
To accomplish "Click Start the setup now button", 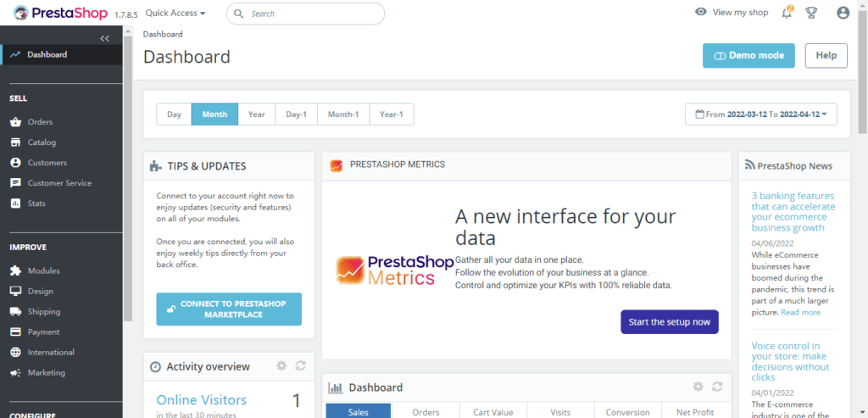I will pos(669,322).
